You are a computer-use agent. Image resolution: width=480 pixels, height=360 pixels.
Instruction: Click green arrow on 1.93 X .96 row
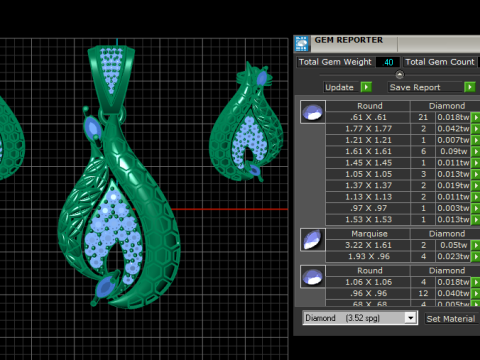(475, 256)
